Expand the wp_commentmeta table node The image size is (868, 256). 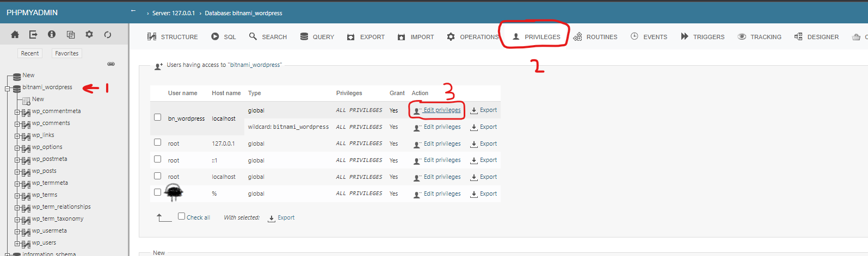[17, 113]
